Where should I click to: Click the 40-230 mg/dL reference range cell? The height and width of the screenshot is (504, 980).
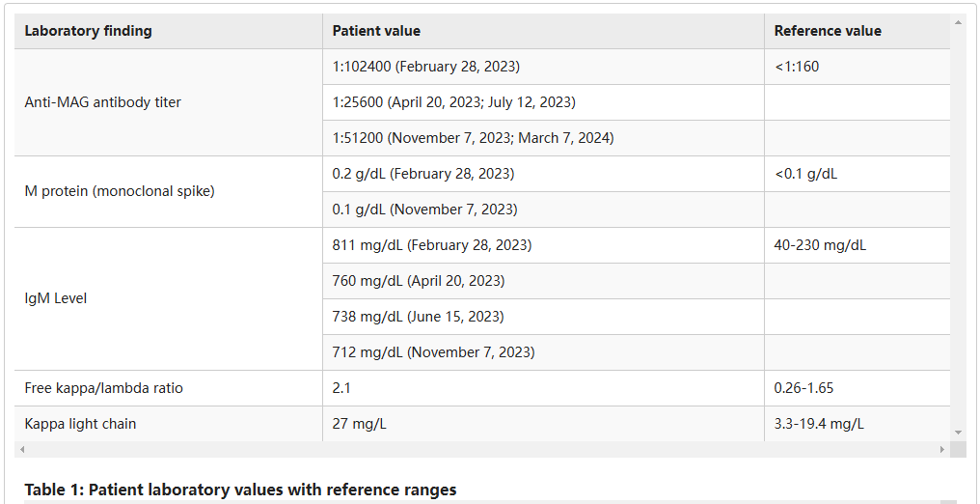coord(820,245)
